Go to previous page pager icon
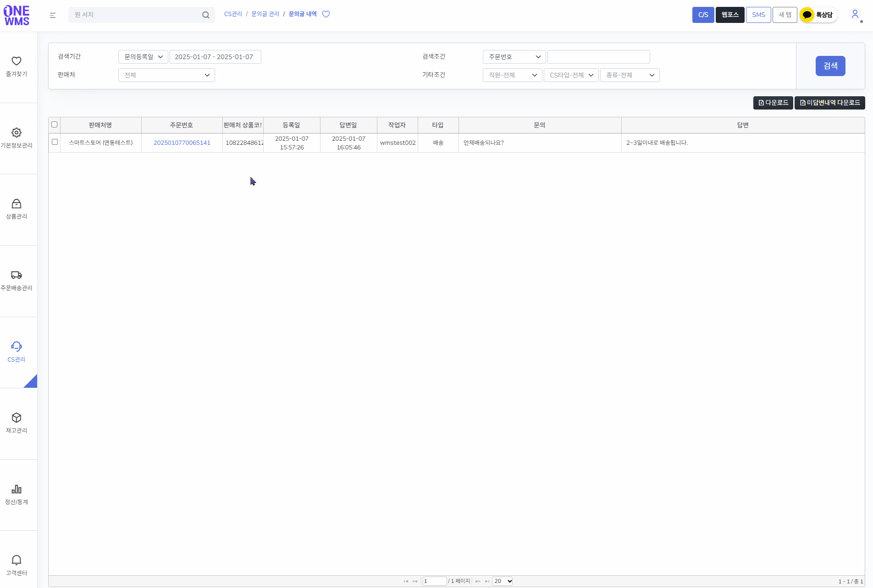Image resolution: width=873 pixels, height=588 pixels. point(415,581)
